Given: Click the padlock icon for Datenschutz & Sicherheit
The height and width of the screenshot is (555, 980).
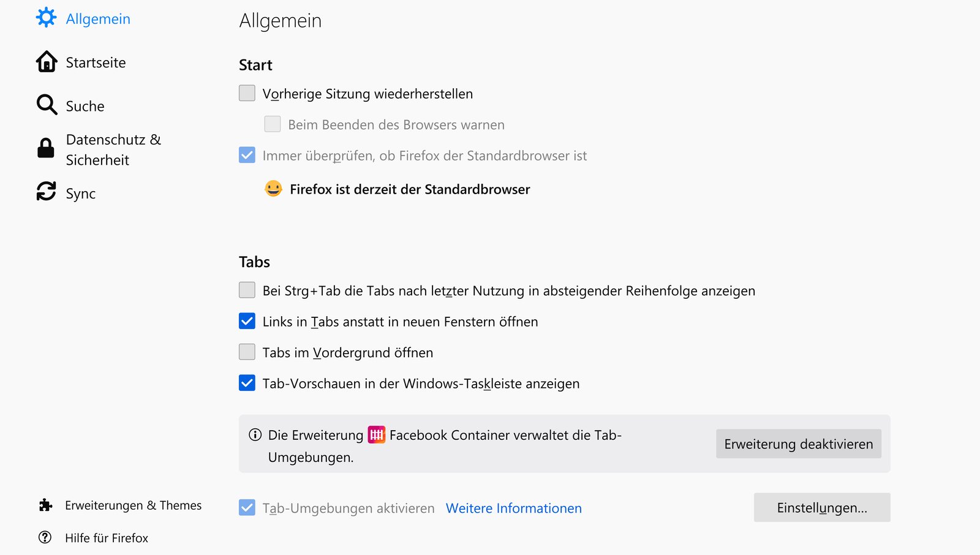Looking at the screenshot, I should pyautogui.click(x=47, y=149).
